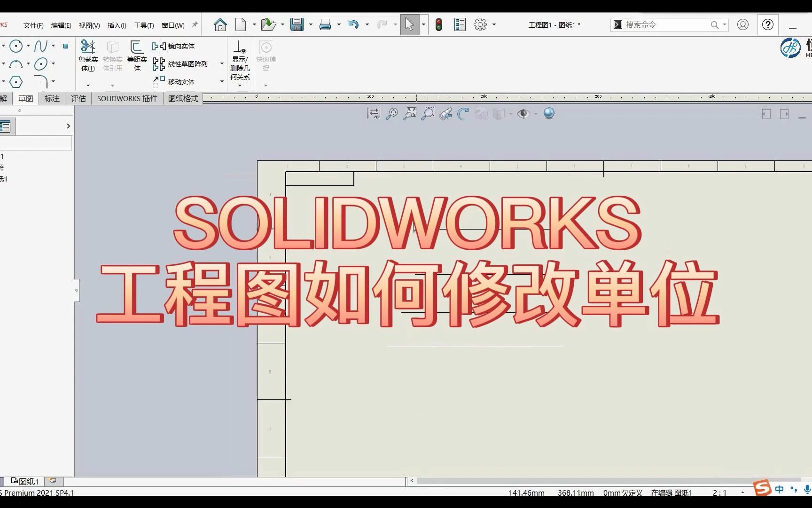The height and width of the screenshot is (508, 812).
Task: Click Linear Sketch Pattern (线性草图阵列)
Action: click(180, 64)
